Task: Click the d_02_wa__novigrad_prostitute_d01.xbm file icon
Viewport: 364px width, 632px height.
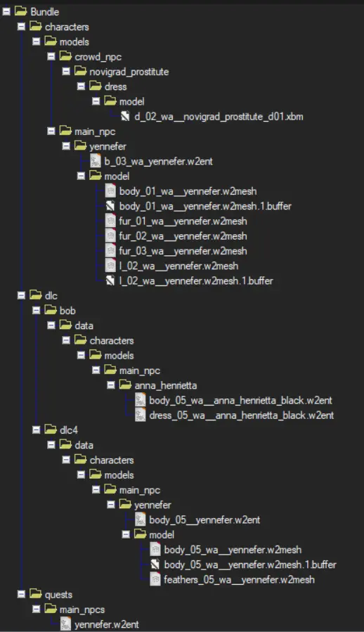Action: pyautogui.click(x=125, y=117)
